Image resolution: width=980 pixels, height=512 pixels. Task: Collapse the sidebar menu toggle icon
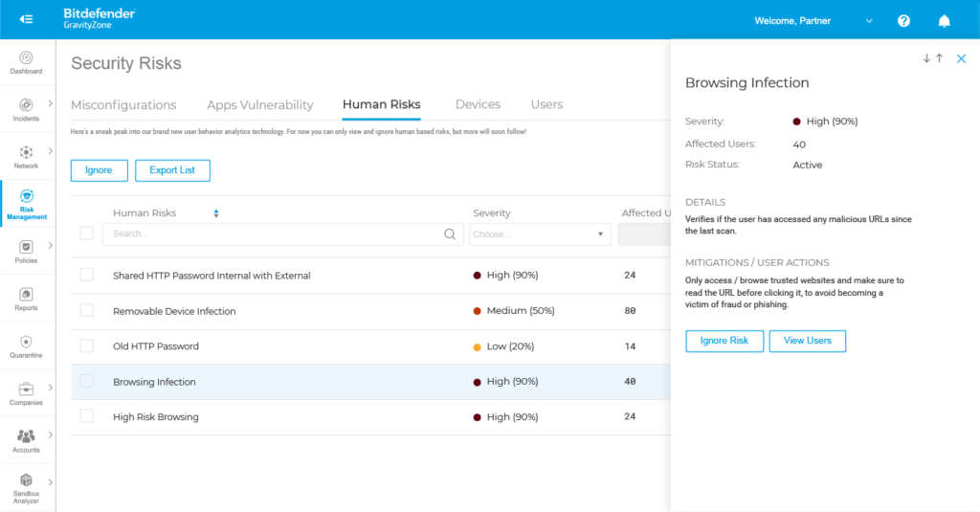pos(27,20)
